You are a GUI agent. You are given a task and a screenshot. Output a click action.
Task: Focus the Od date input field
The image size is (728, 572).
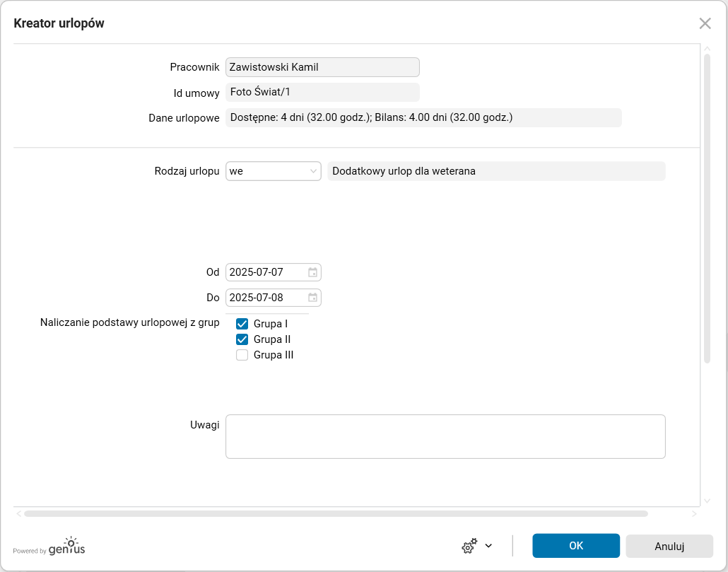point(266,272)
